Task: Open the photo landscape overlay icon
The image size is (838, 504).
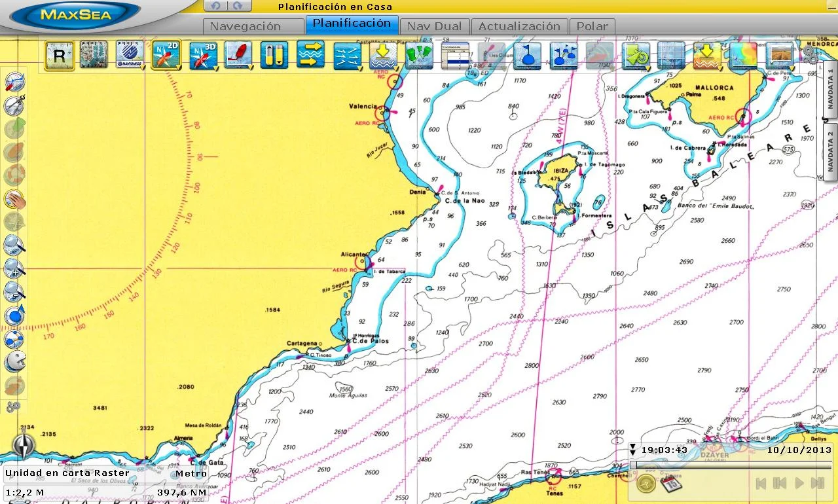Action: point(779,55)
